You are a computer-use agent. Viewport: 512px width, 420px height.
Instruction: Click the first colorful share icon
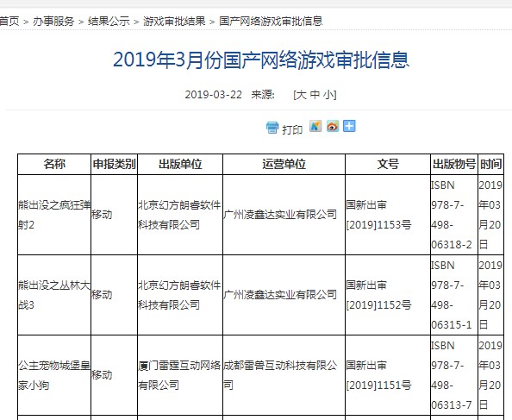[315, 126]
